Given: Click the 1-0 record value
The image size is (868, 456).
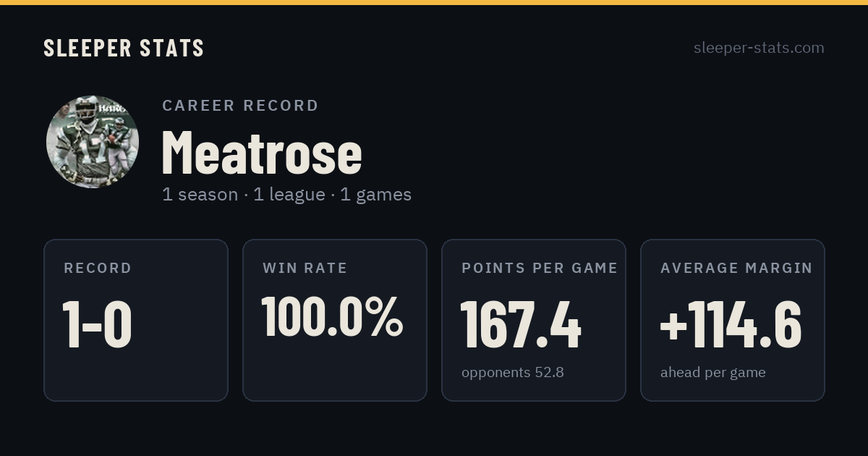Looking at the screenshot, I should [x=97, y=325].
